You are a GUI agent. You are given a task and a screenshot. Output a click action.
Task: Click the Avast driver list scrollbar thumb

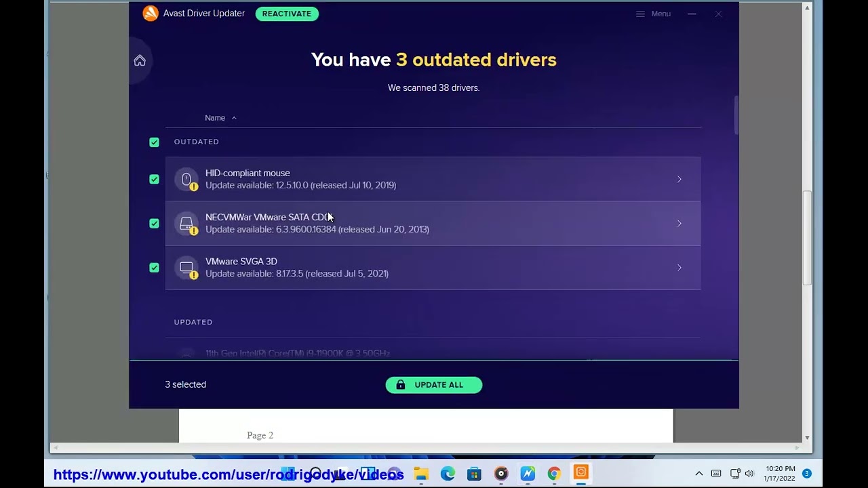click(736, 115)
